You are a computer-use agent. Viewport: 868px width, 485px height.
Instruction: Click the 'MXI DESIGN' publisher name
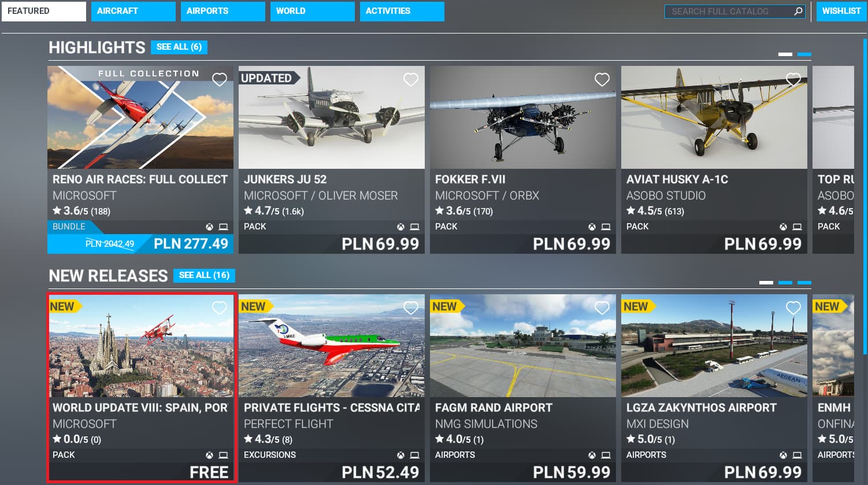pos(658,424)
